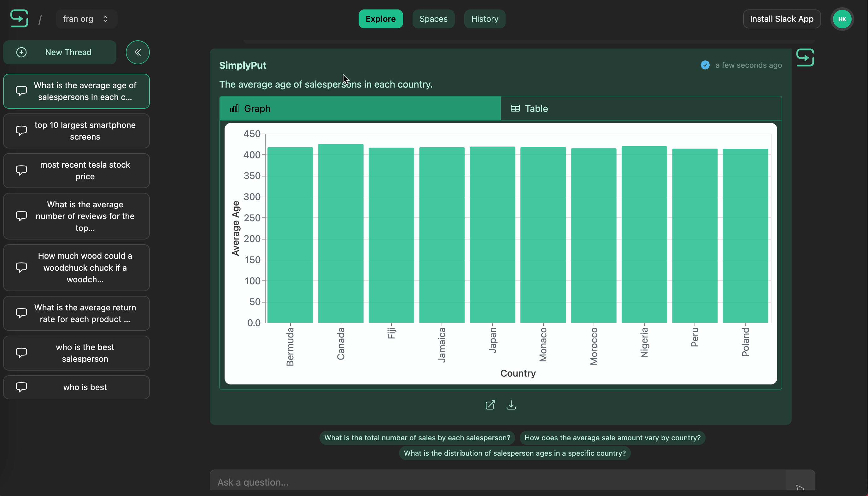The image size is (868, 496).
Task: Click the Install Slack App button
Action: pos(782,19)
